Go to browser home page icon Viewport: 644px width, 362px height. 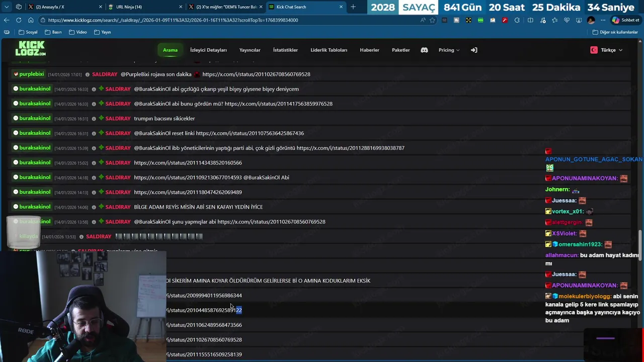point(31,20)
